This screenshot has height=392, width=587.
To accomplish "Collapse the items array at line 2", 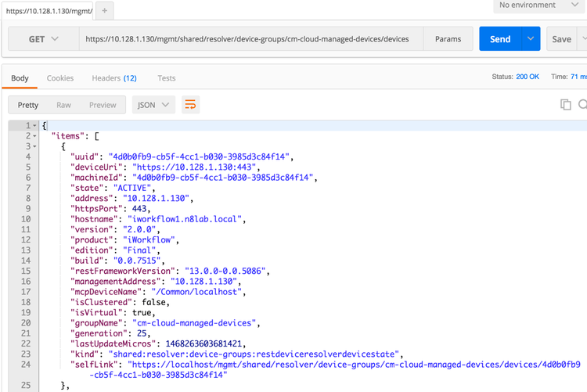I will 34,136.
